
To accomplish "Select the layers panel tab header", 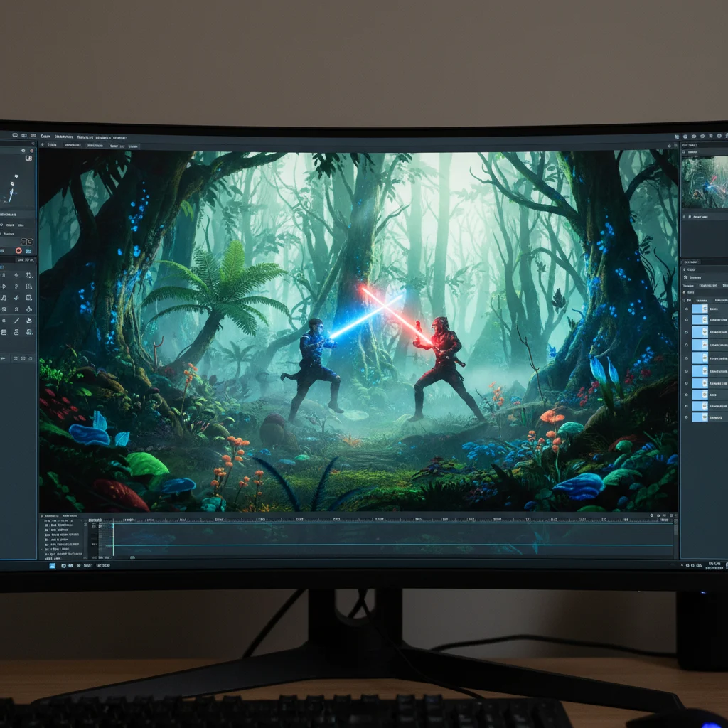I will point(691,262).
